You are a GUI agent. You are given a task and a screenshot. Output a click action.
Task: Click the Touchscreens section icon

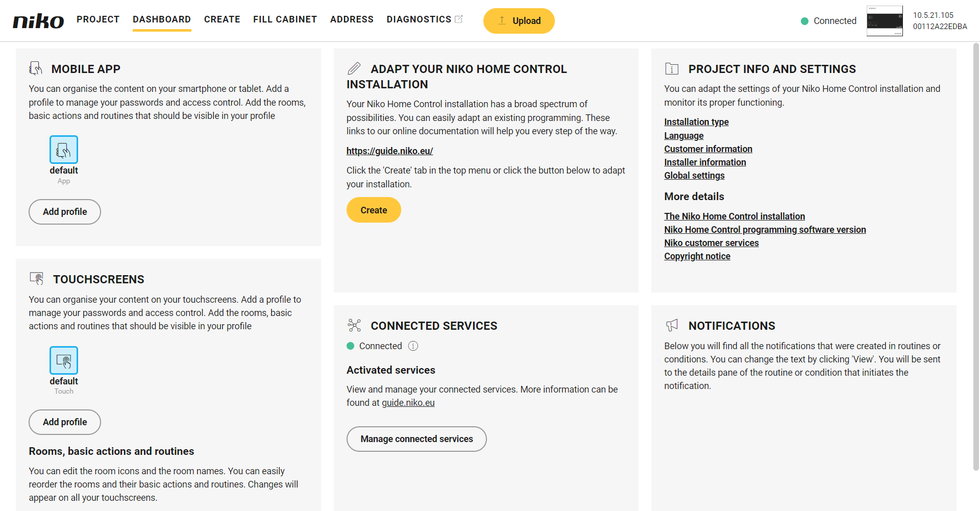point(36,279)
